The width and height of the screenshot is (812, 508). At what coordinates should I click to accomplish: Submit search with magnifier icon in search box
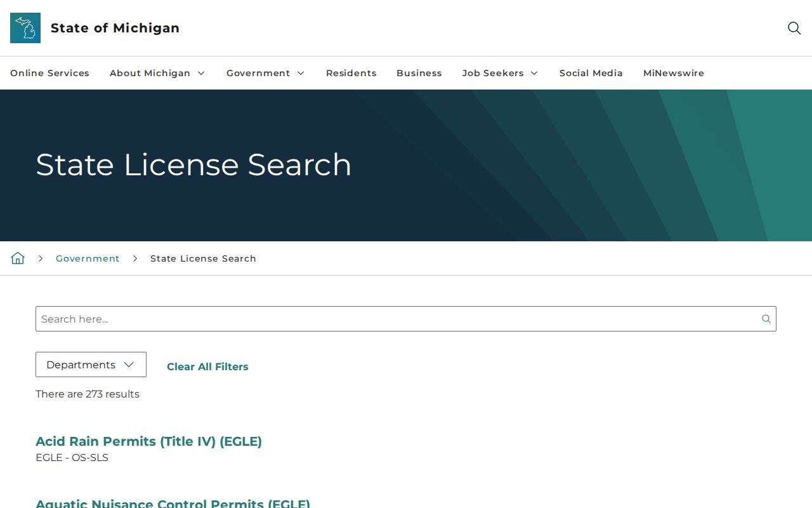point(766,319)
